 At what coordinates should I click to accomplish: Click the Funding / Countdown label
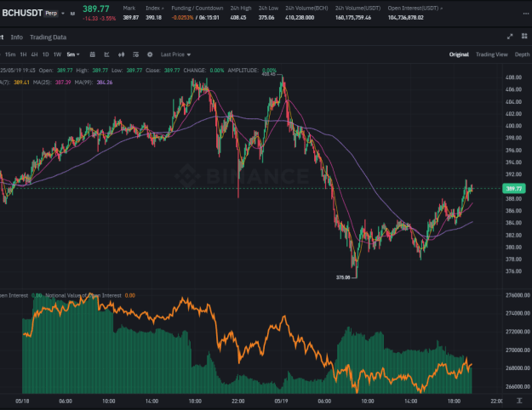197,9
